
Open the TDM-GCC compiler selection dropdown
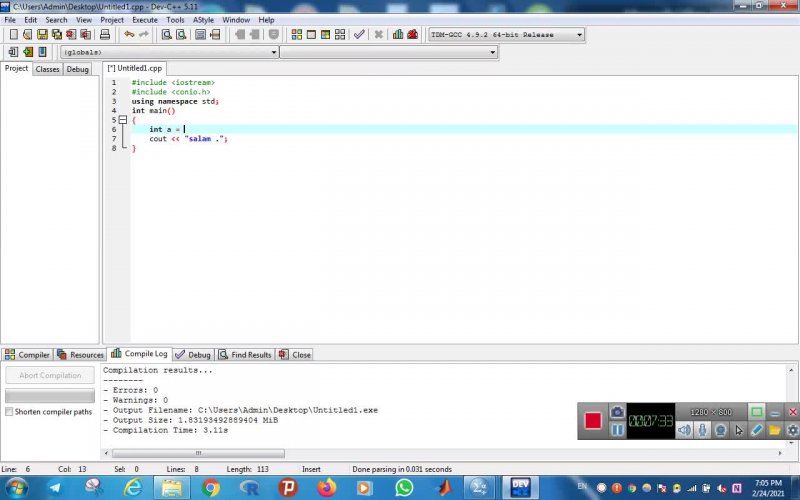point(507,35)
